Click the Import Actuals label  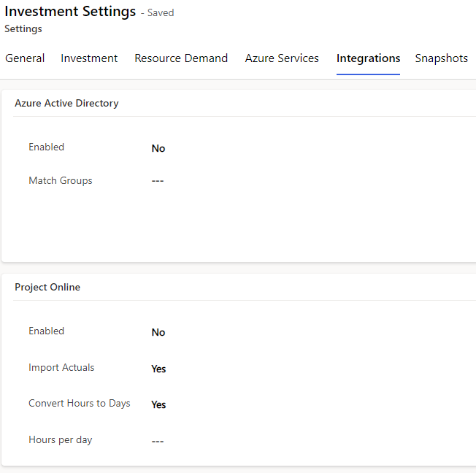61,367
